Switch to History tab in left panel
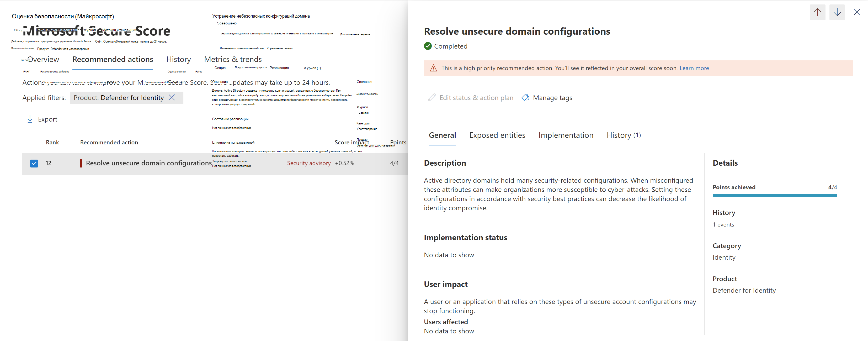 (179, 59)
